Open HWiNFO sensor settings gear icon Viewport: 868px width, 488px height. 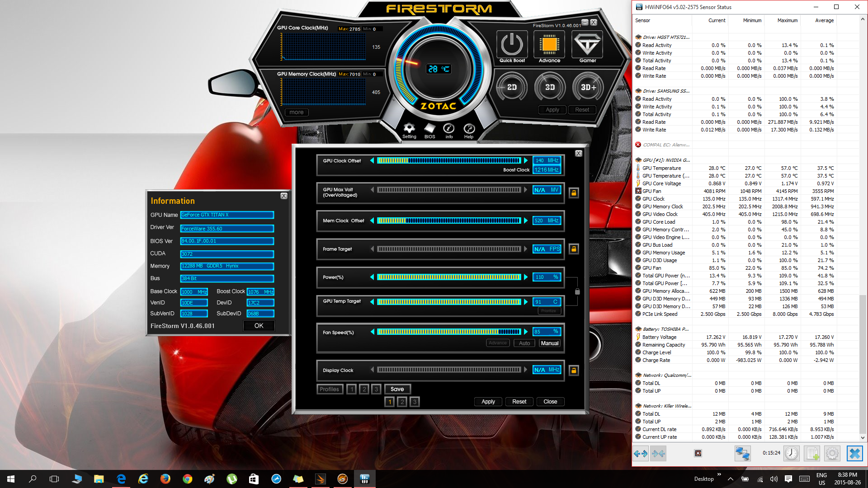(832, 453)
